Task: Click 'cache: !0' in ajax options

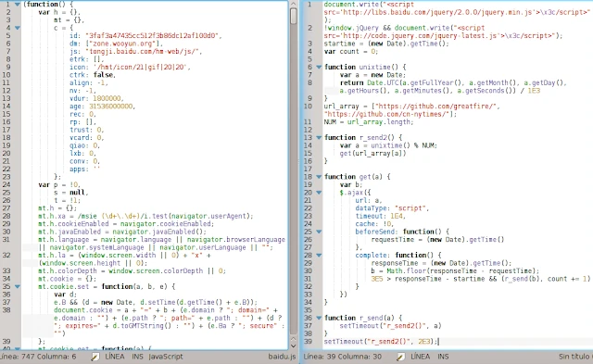Action: 374,224
